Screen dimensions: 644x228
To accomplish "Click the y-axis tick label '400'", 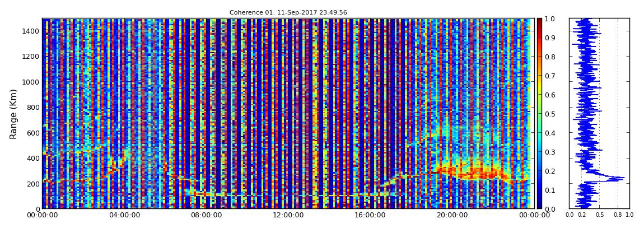I will pos(33,159).
